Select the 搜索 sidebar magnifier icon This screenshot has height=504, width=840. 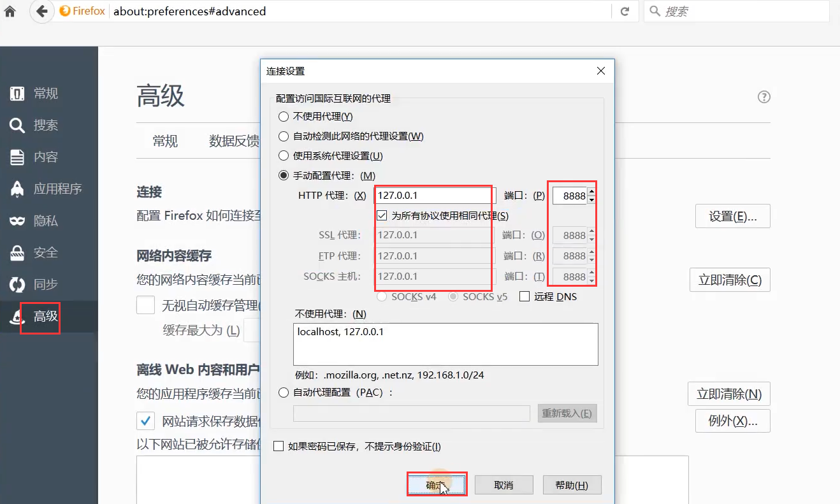coord(17,126)
